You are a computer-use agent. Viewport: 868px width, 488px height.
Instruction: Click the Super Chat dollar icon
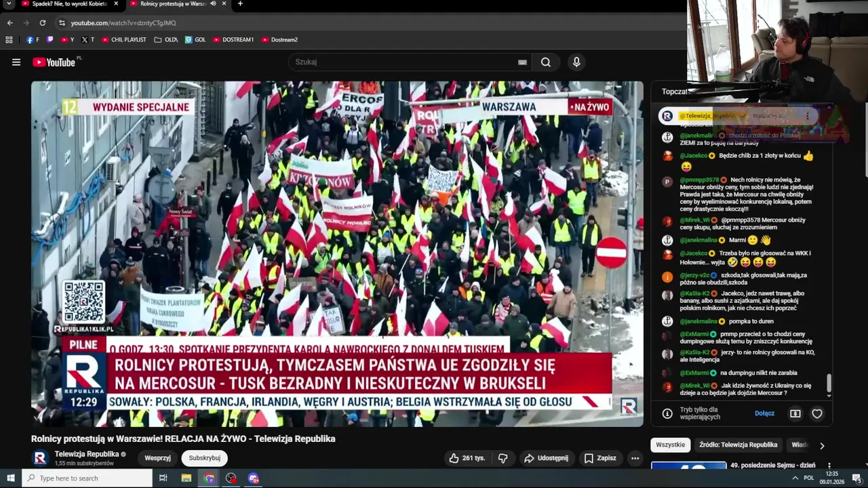(795, 413)
